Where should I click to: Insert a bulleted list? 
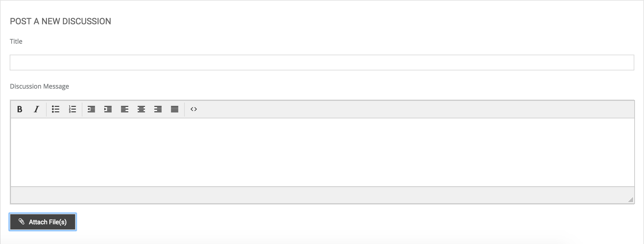[55, 109]
